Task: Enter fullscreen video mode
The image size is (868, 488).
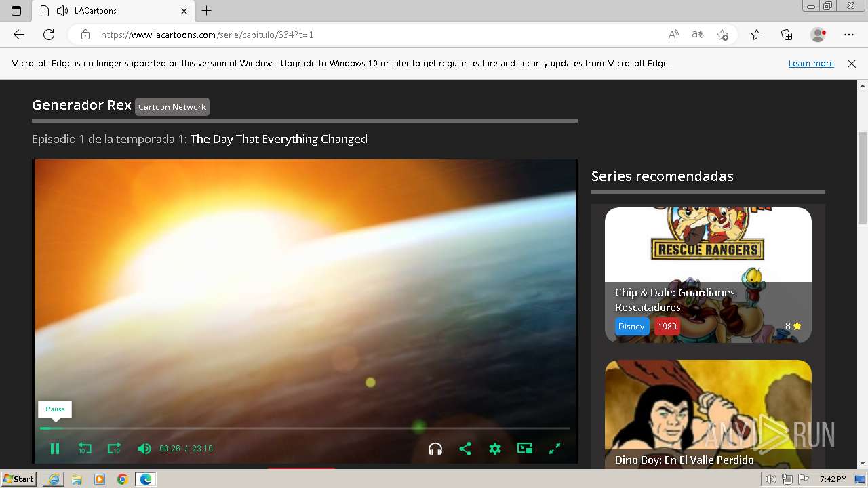Action: [555, 449]
